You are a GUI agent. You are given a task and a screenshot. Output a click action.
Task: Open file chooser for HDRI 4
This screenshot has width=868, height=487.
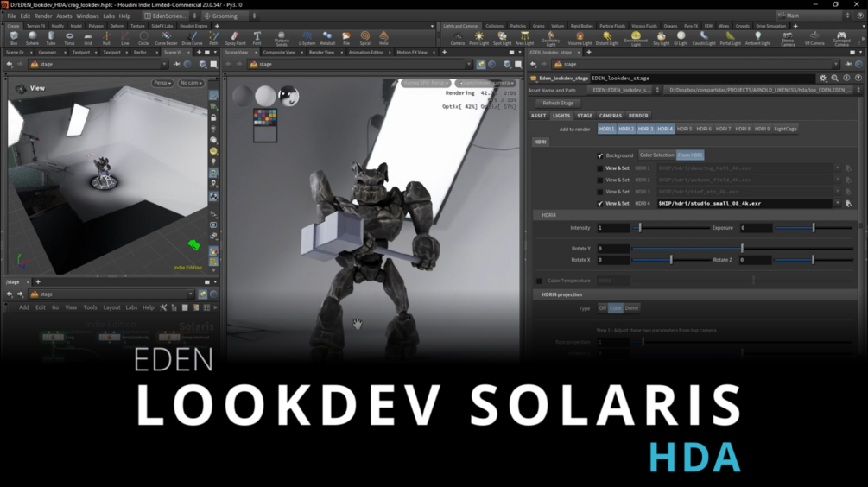848,204
